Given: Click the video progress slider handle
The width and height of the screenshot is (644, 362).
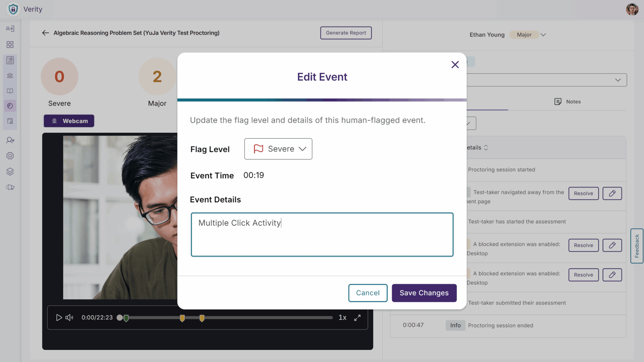Looking at the screenshot, I should (120, 317).
